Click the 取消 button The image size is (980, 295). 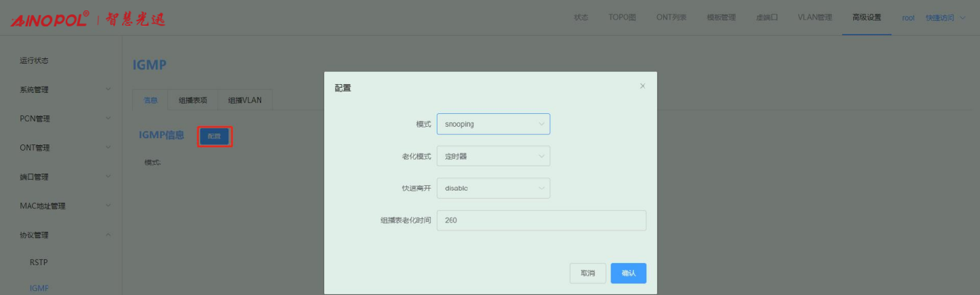coord(587,273)
